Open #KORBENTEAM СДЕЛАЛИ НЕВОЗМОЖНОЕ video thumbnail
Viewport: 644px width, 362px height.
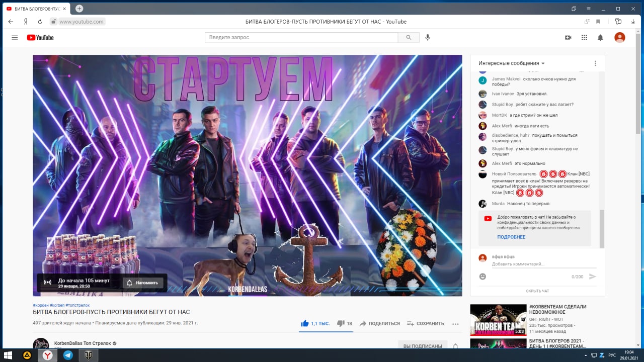[498, 320]
